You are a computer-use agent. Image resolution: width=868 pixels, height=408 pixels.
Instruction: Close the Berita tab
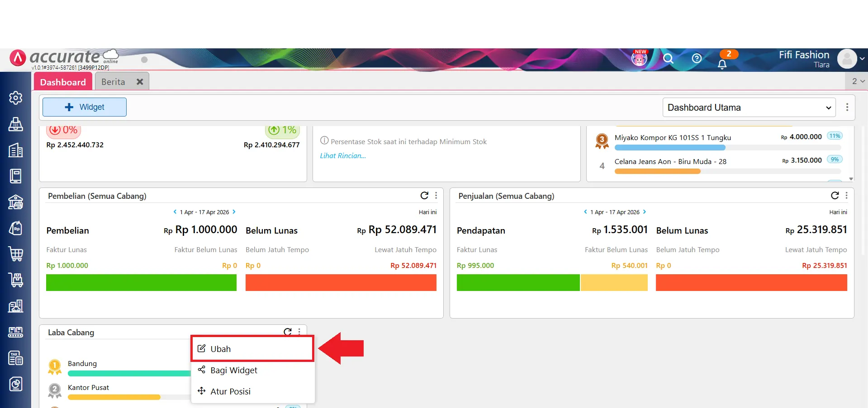click(140, 82)
